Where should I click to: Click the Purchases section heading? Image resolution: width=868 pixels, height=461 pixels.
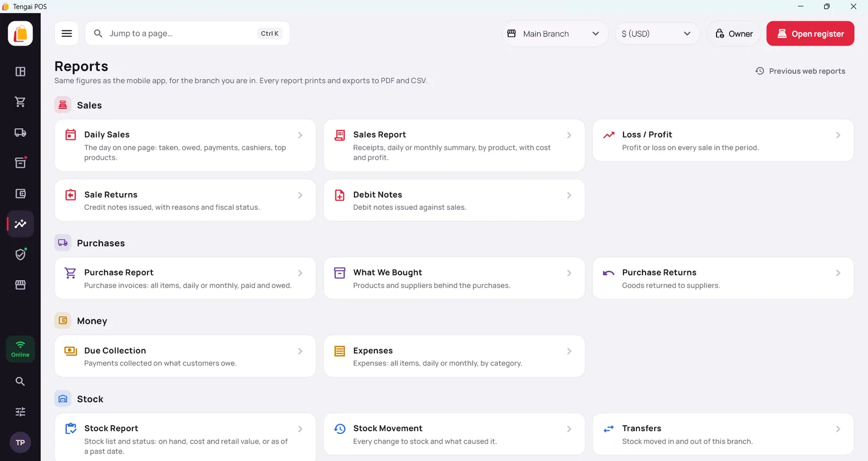coord(101,243)
